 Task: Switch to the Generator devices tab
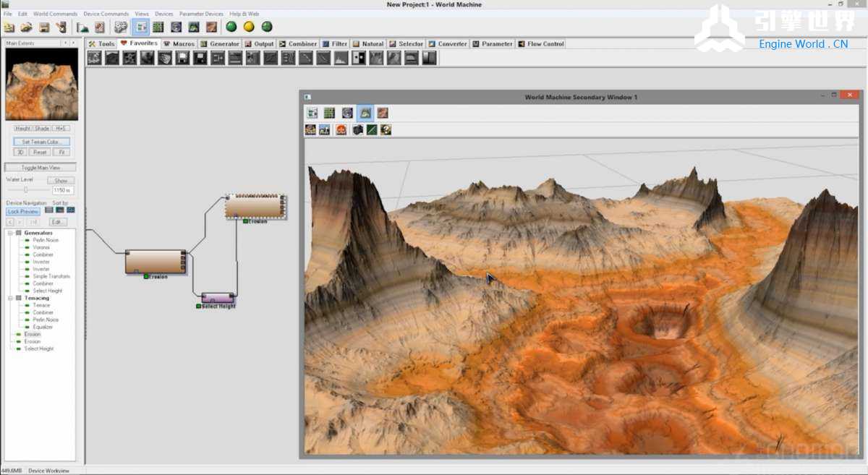coord(220,44)
